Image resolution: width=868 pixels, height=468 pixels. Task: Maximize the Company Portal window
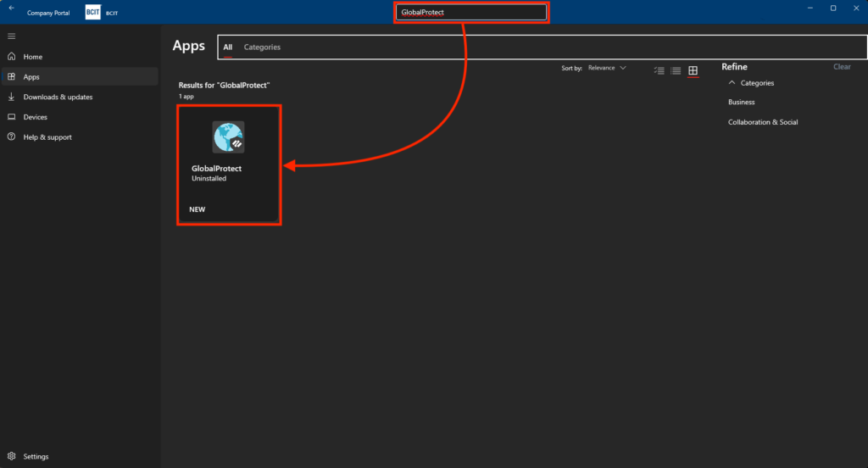coord(833,8)
